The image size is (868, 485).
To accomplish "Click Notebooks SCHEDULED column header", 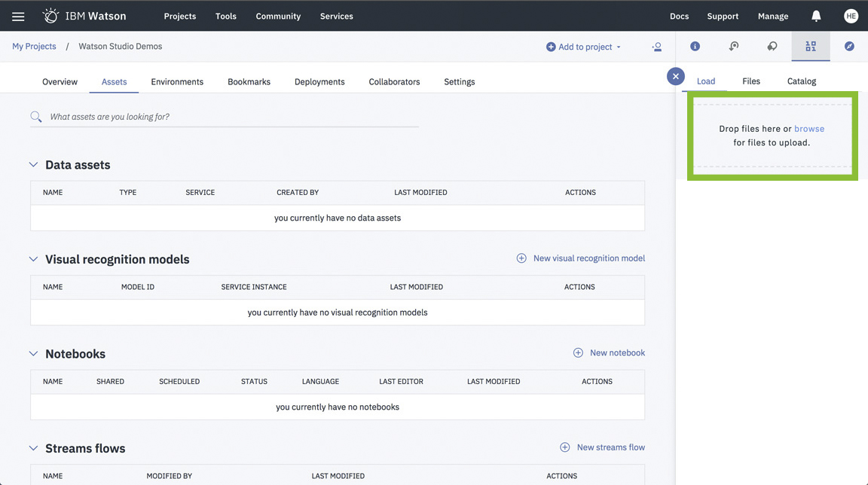I will coord(179,382).
